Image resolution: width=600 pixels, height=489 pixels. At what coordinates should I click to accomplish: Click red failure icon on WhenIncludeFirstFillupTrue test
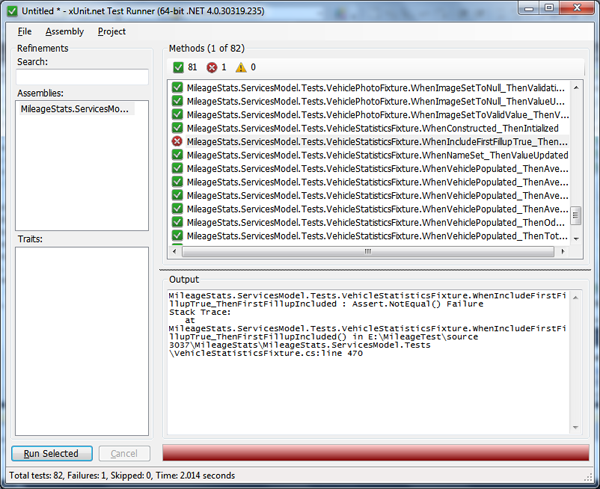click(x=177, y=142)
